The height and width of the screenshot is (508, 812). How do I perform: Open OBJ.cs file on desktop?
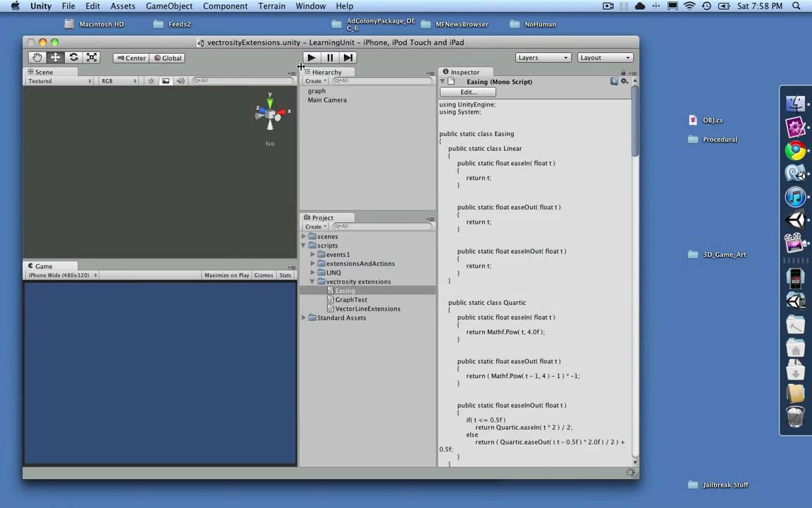coord(706,120)
